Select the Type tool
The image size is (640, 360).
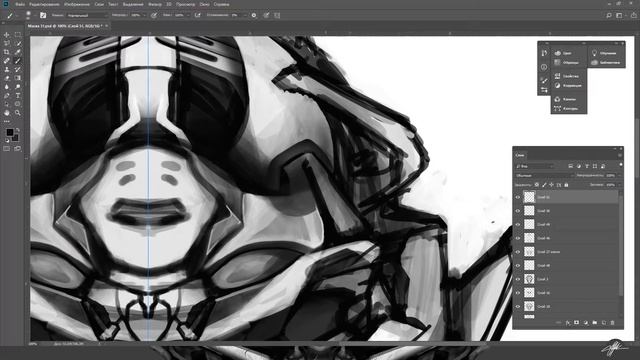coord(18,96)
